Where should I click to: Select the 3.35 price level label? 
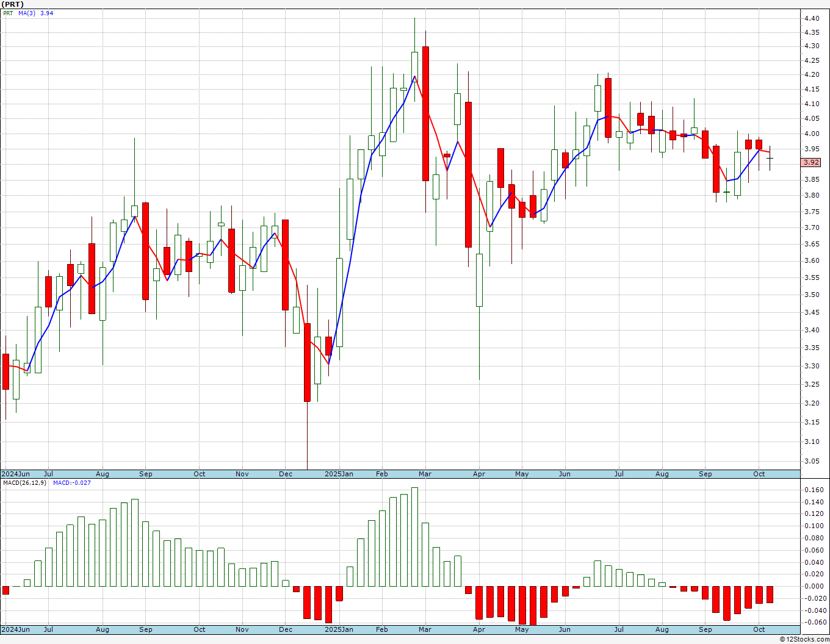[812, 348]
